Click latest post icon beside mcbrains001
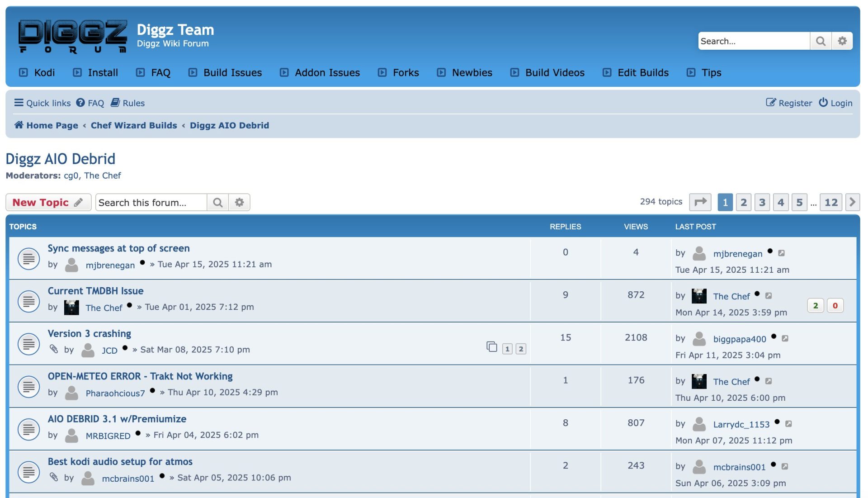This screenshot has height=498, width=868. pos(785,466)
